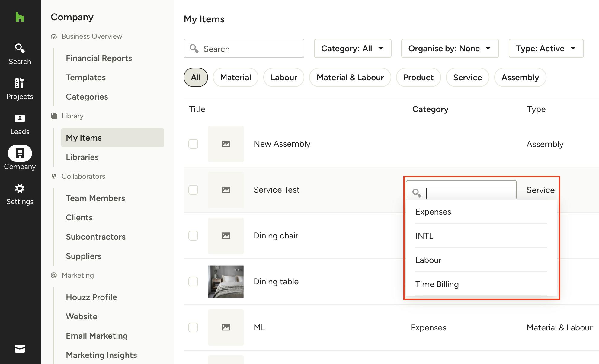
Task: Open Financial Reports link
Action: [99, 58]
